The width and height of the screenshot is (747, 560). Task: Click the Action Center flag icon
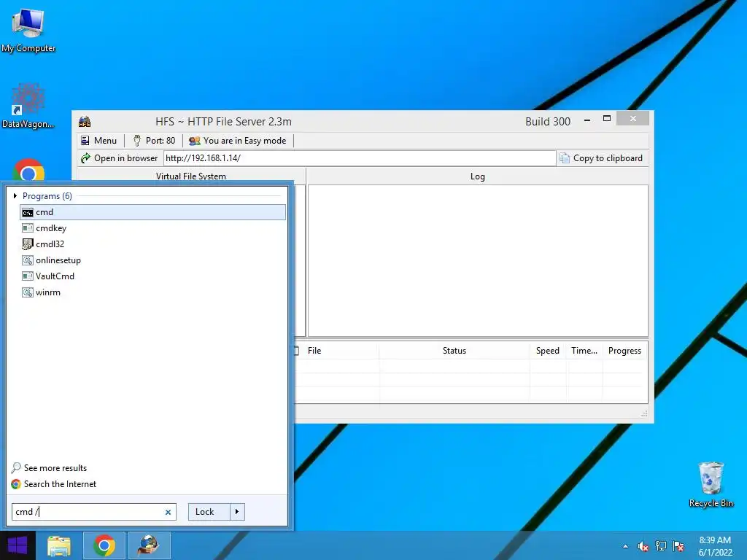coord(678,546)
